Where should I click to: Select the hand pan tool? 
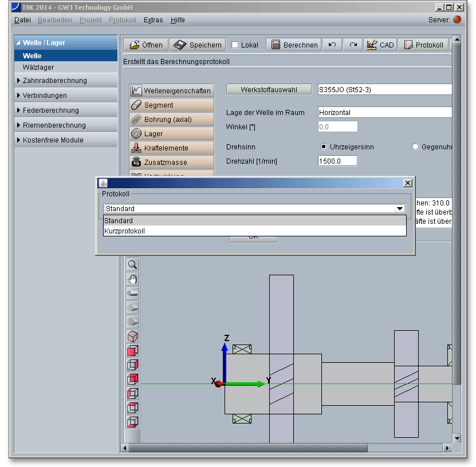pyautogui.click(x=132, y=279)
